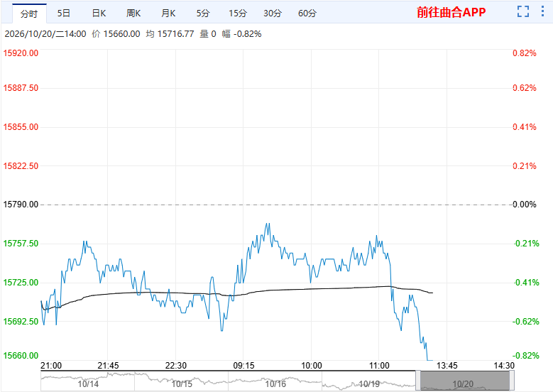The height and width of the screenshot is (392, 553).
Task: Click the 10/16 section of the navigator
Action: [275, 381]
